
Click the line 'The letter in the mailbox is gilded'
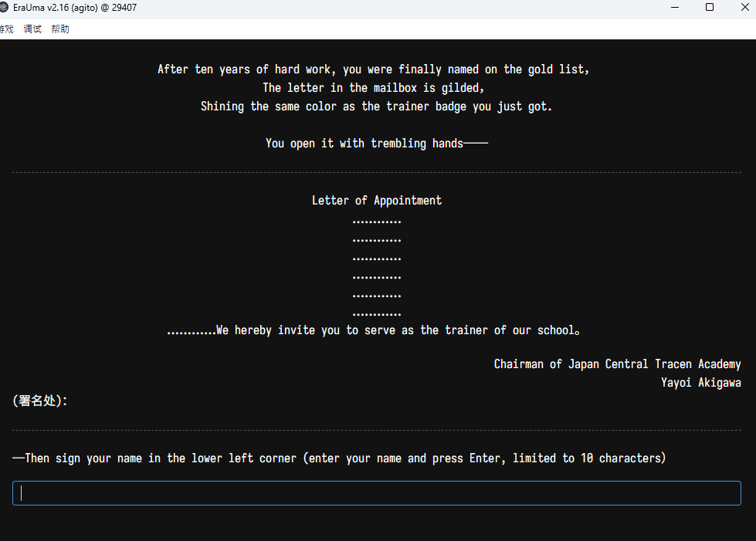click(374, 88)
